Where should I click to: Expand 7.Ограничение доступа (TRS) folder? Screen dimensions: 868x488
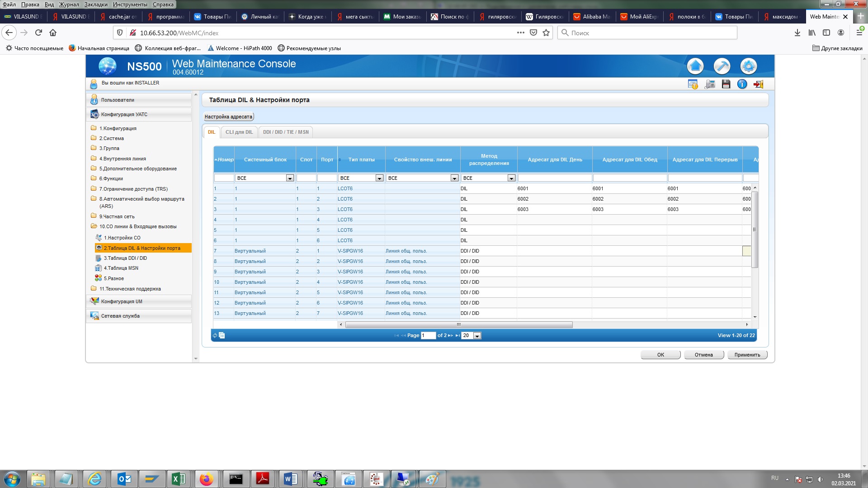tap(133, 189)
